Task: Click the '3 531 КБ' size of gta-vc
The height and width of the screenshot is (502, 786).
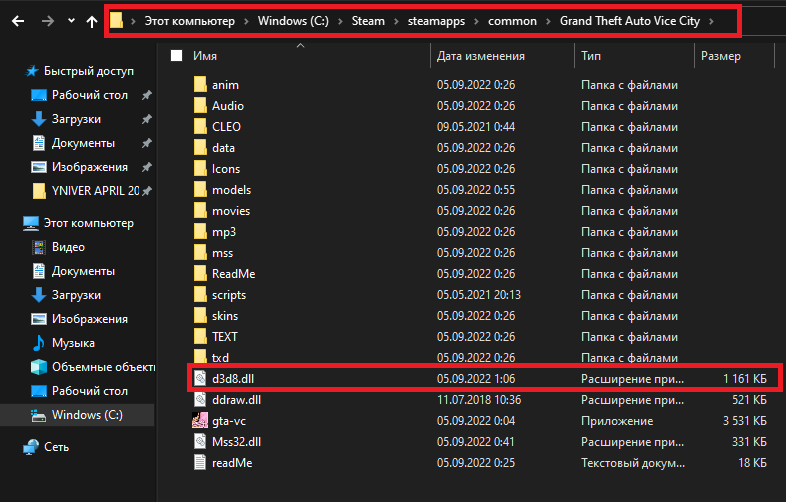Action: pos(744,421)
